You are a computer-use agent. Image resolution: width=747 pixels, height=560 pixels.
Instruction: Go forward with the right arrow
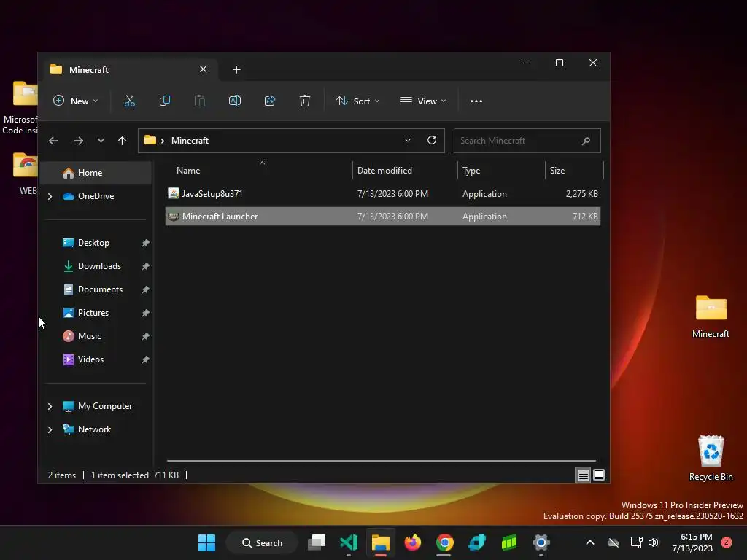pos(79,141)
